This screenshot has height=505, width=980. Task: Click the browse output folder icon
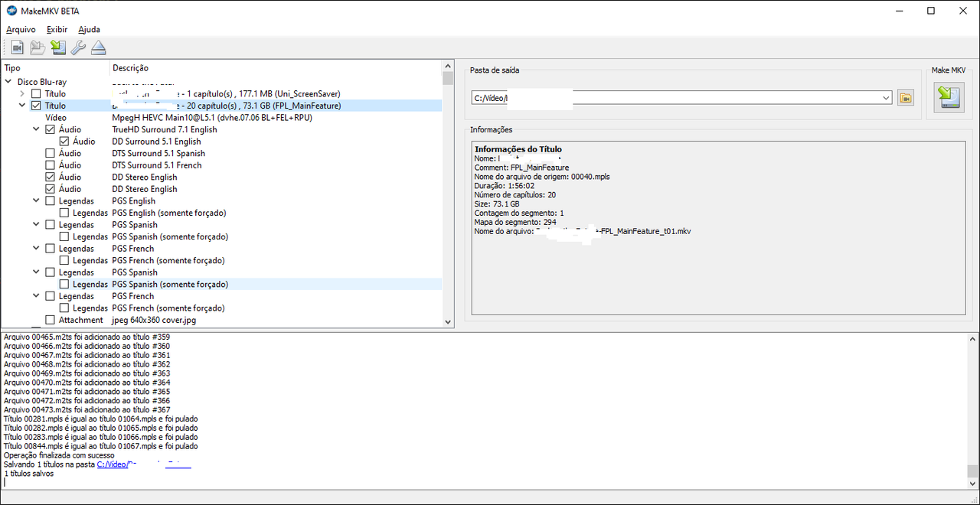click(x=906, y=98)
